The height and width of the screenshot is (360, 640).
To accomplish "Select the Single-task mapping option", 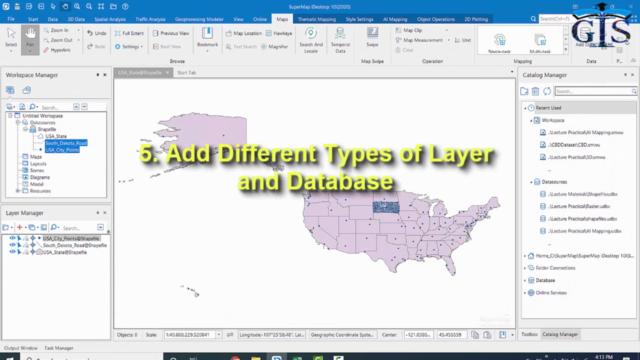I will coord(500,43).
